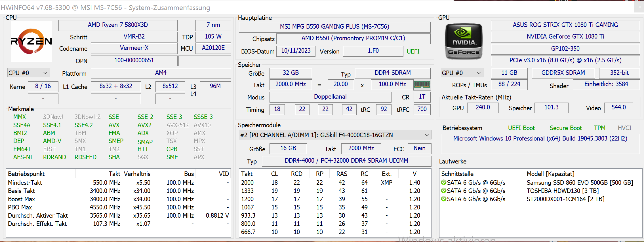The height and width of the screenshot is (242, 644).
Task: Click the DDR4 SDRAM memory type field
Action: [x=393, y=73]
